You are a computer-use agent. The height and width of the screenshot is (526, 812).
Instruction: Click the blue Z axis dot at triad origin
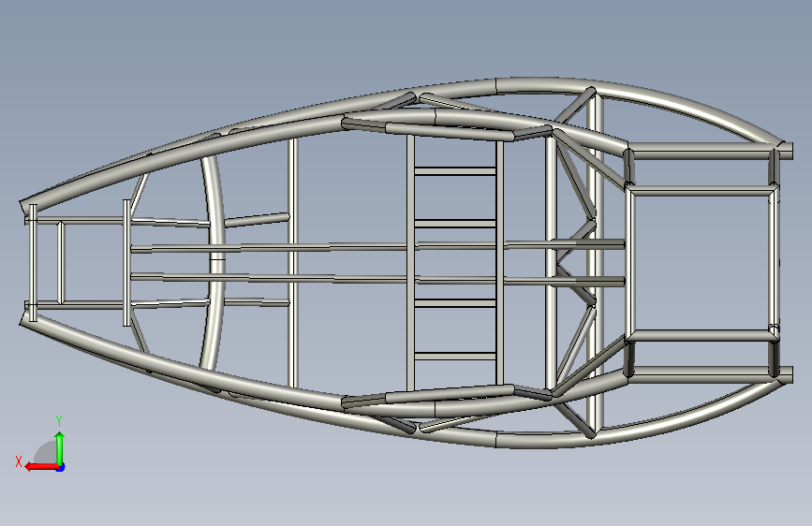[61, 467]
